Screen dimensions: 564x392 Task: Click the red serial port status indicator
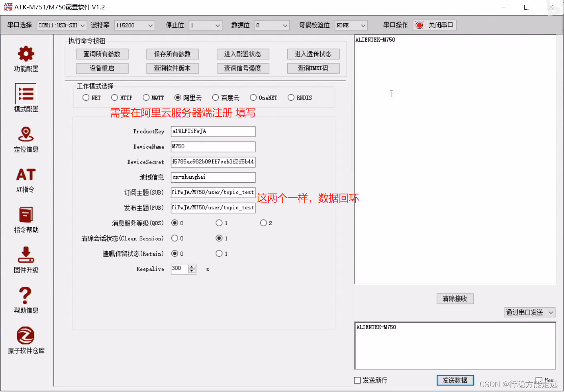pos(419,25)
